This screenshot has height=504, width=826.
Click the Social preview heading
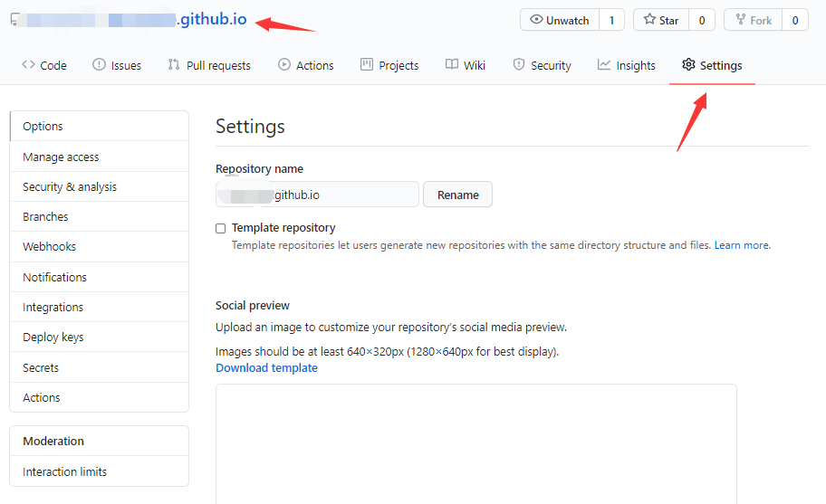253,306
